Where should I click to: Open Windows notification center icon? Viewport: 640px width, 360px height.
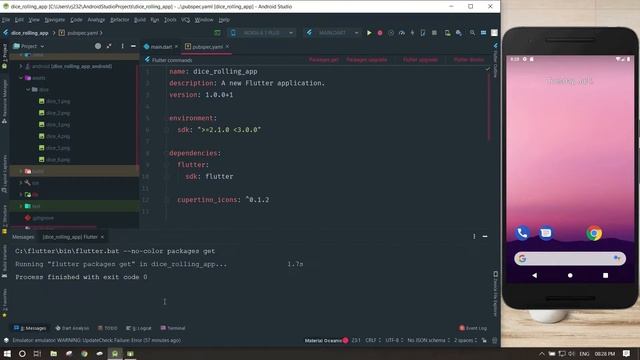627,353
